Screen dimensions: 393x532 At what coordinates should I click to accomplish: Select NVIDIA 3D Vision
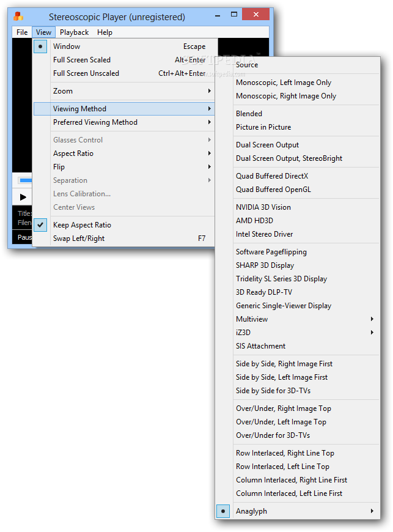pos(298,207)
